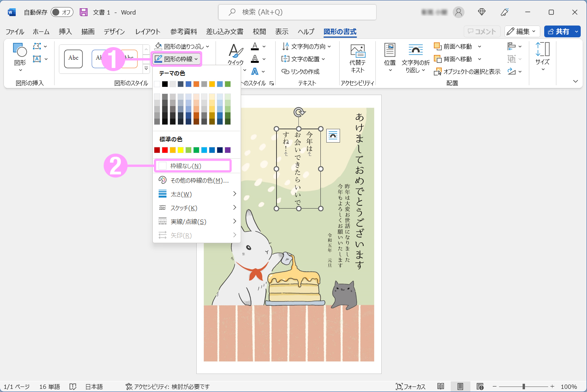Pick black theme color swatch
The width and height of the screenshot is (587, 392).
coord(165,84)
